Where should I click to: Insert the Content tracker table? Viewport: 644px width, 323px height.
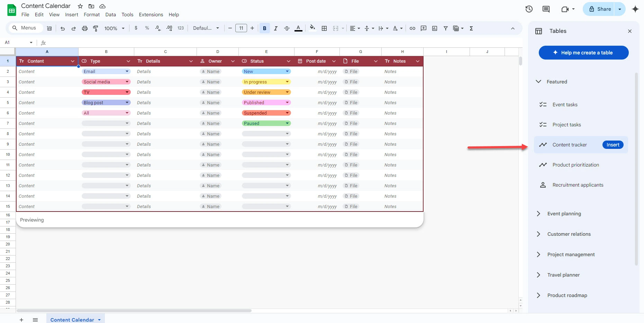click(613, 145)
